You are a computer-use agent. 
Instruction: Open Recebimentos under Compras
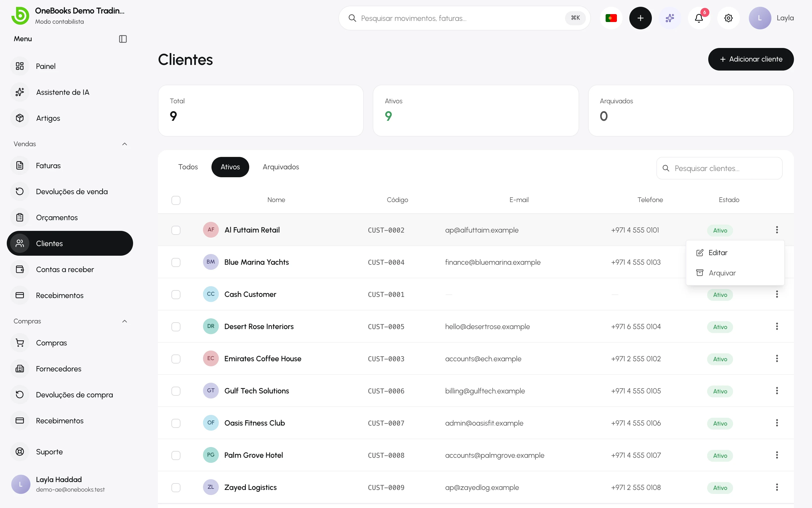70,421
